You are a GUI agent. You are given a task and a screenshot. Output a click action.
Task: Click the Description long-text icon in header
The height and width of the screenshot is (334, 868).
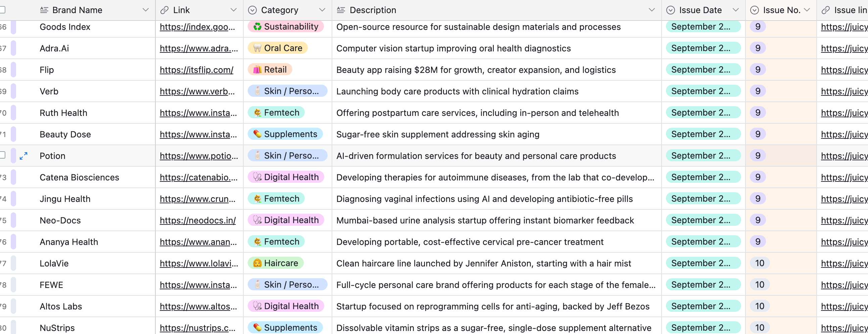(341, 10)
